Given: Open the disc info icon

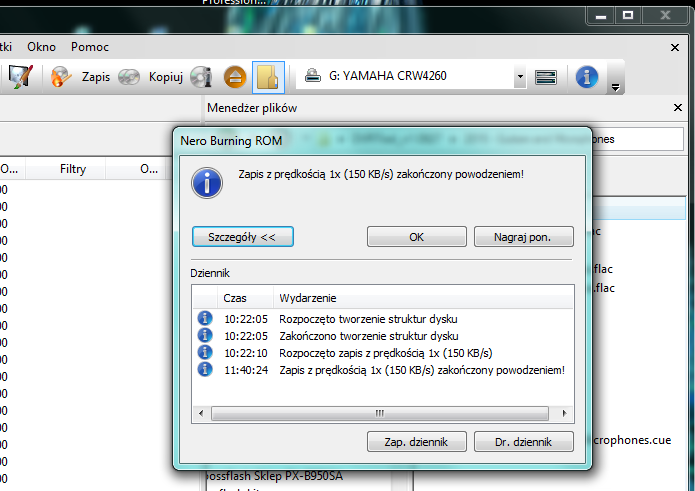Looking at the screenshot, I should pyautogui.click(x=201, y=77).
